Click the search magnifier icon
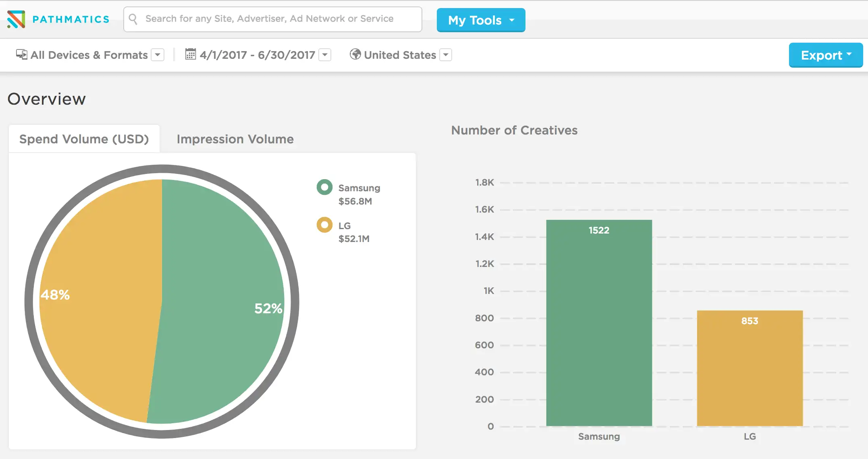Screen dimensions: 868x459 (133, 19)
